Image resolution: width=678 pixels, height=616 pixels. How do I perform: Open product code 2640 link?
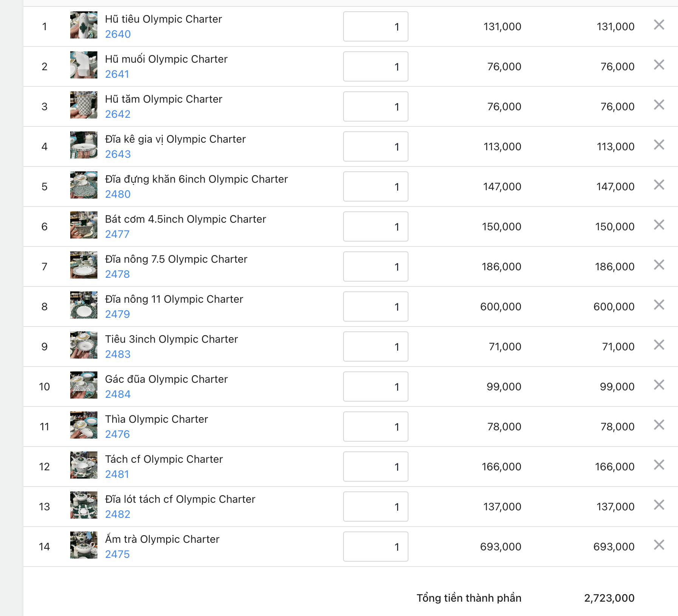point(118,34)
